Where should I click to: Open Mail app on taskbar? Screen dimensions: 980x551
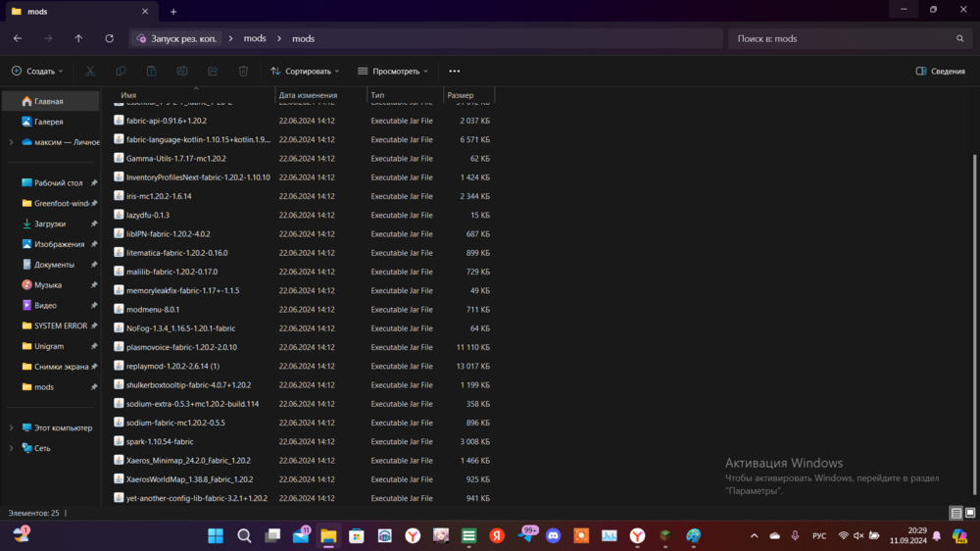[x=301, y=534]
